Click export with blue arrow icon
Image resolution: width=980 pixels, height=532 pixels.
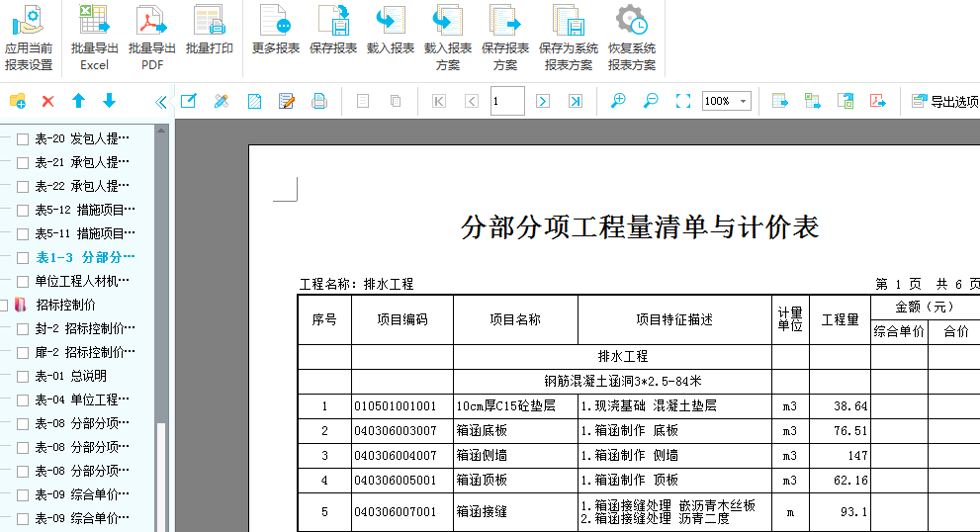(x=780, y=101)
